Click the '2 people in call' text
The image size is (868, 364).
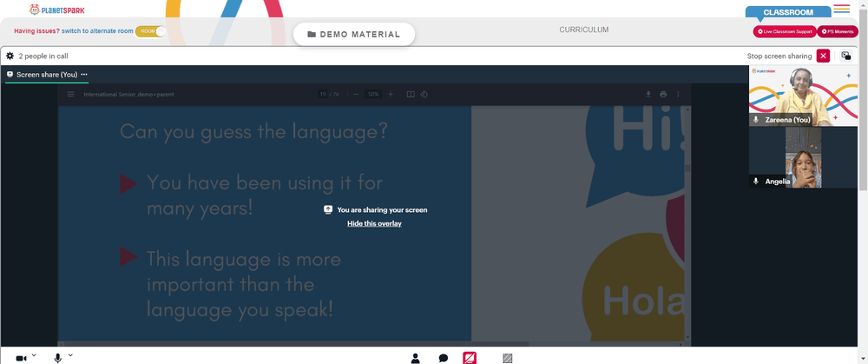[x=43, y=56]
